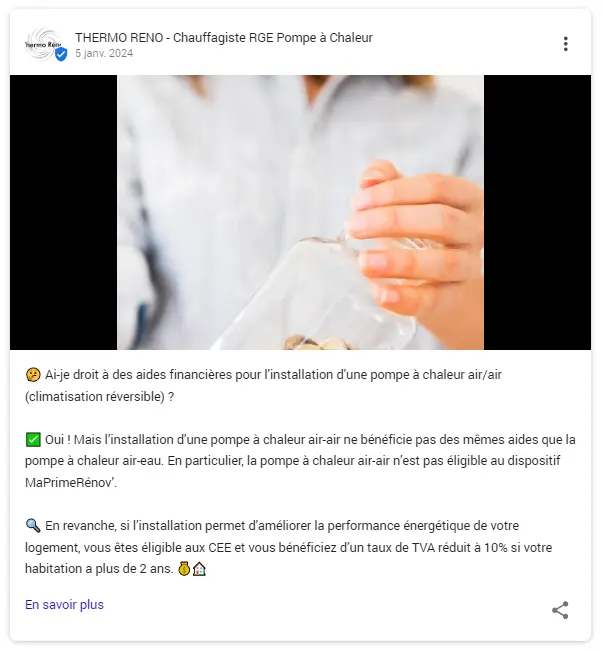The image size is (603, 651).
Task: Click the coins at the photo's bottom
Action: click(x=320, y=343)
